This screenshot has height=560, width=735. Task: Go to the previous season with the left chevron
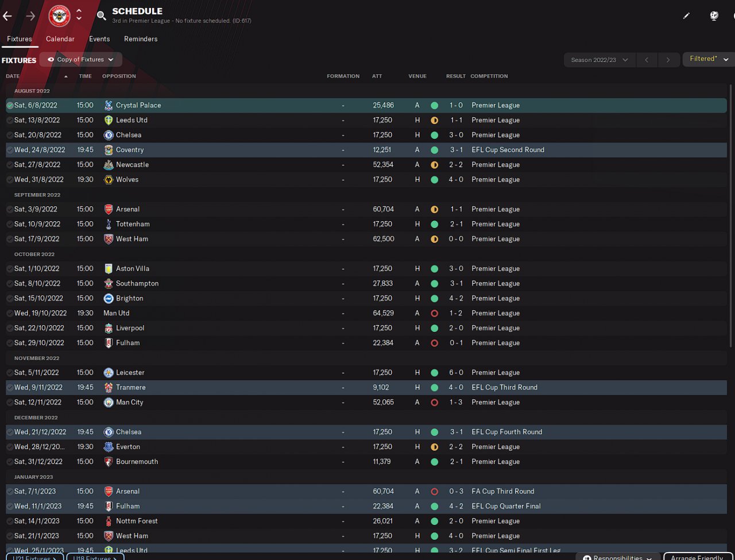click(647, 60)
